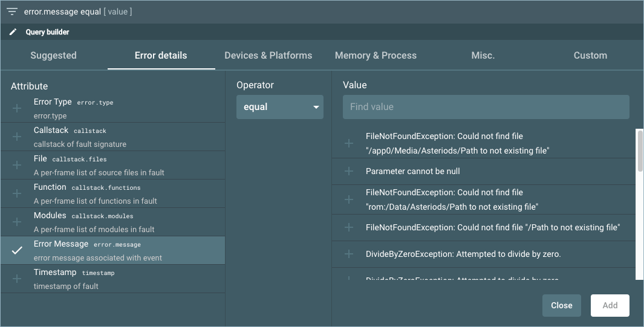
Task: Click the plus icon next to Callstack attribute
Action: pos(17,137)
